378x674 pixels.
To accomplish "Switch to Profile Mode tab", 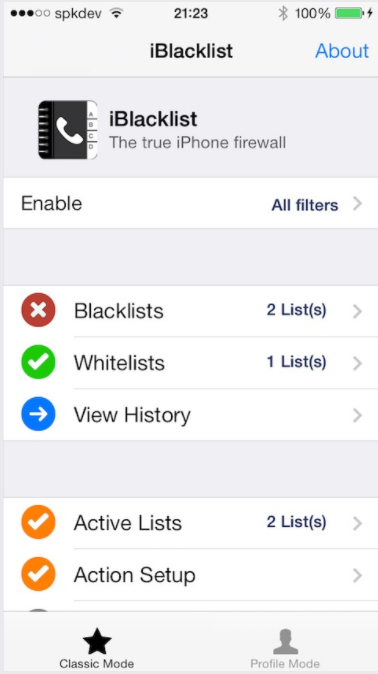I will click(x=285, y=648).
